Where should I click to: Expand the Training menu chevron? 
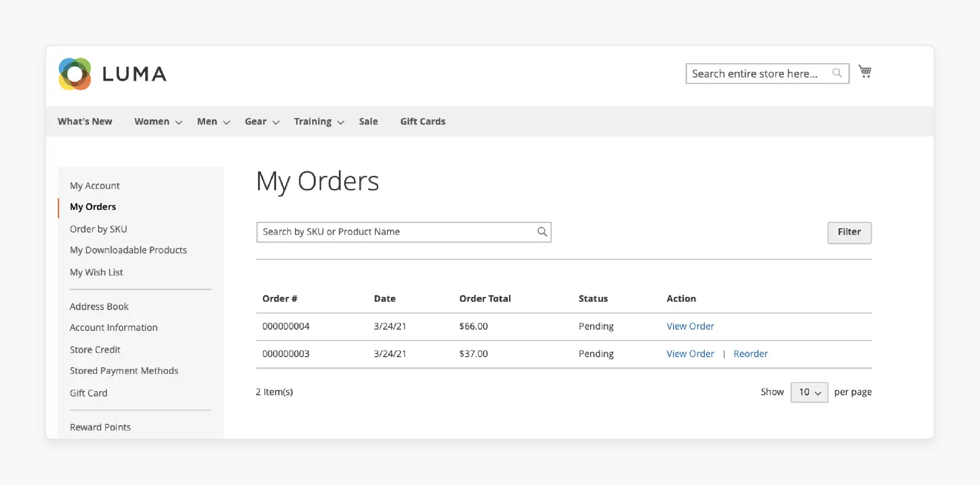click(x=340, y=122)
